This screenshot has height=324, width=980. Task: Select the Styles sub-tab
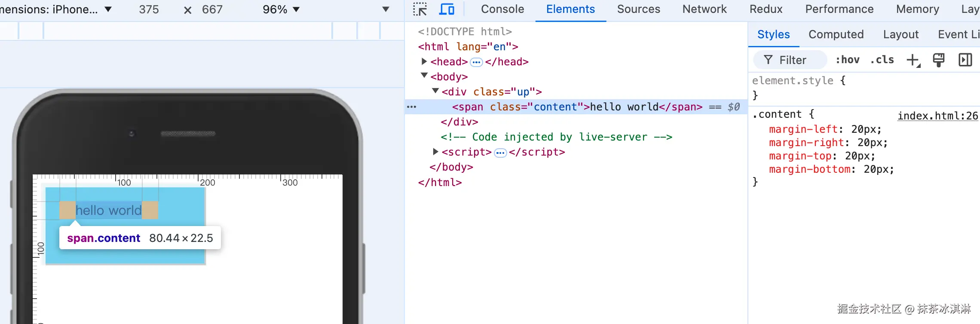[x=773, y=34]
